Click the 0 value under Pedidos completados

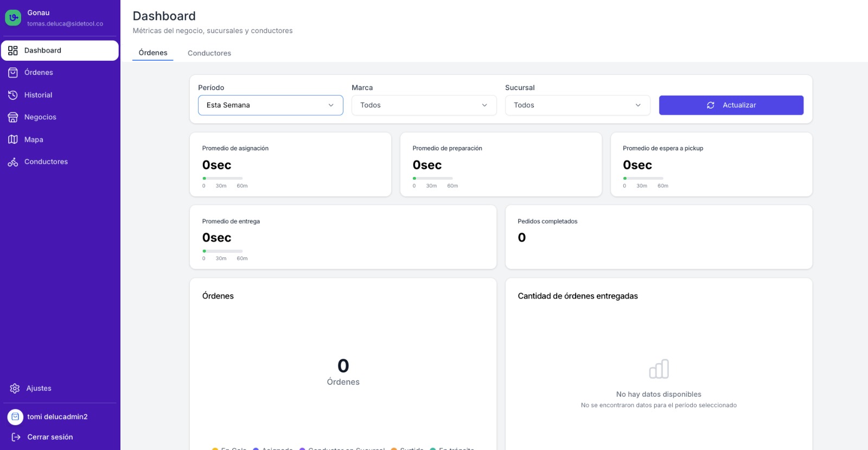pyautogui.click(x=522, y=237)
